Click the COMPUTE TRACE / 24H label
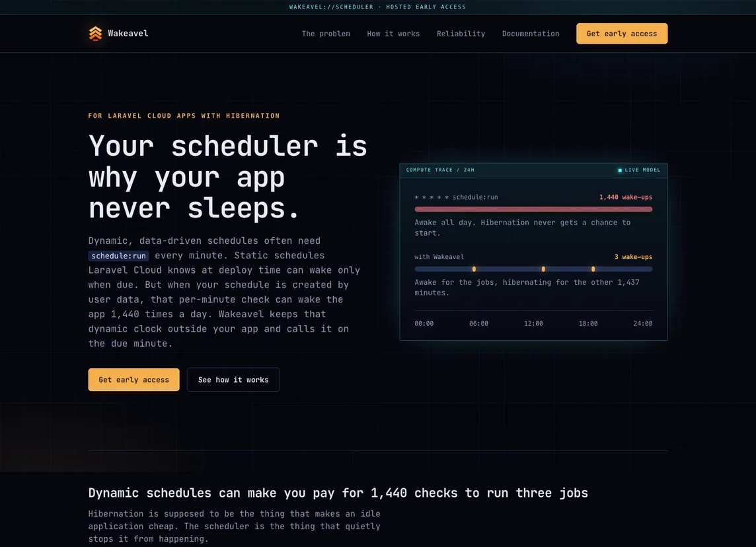The image size is (756, 547). click(440, 170)
